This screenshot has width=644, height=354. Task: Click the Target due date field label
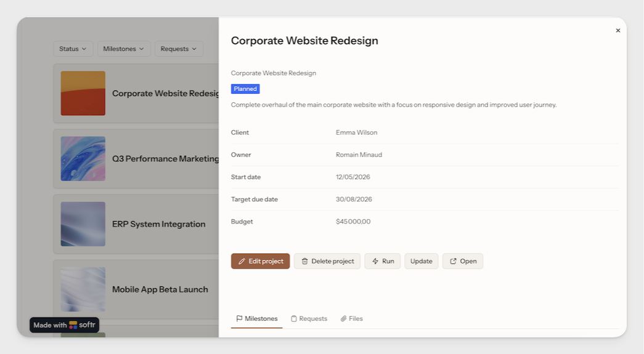point(255,199)
